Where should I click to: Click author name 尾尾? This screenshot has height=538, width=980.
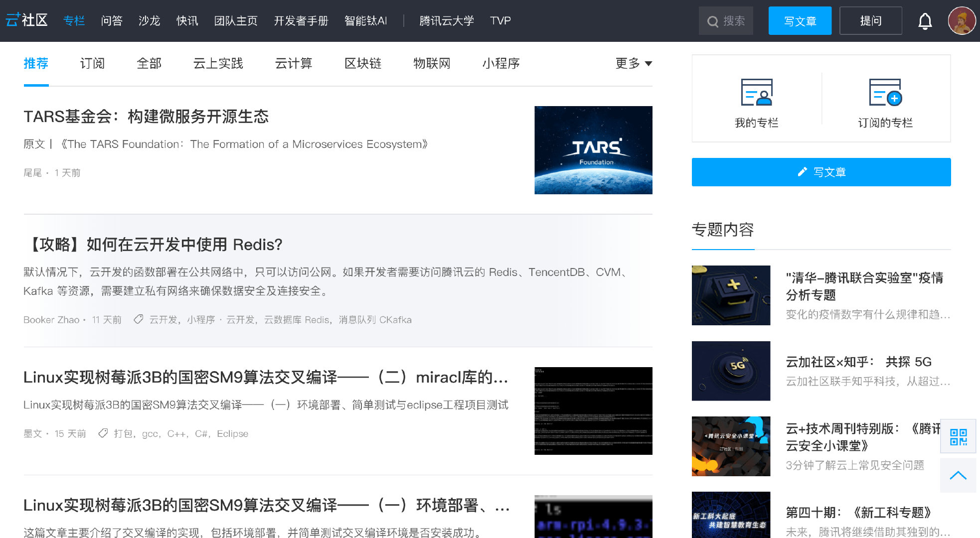33,173
